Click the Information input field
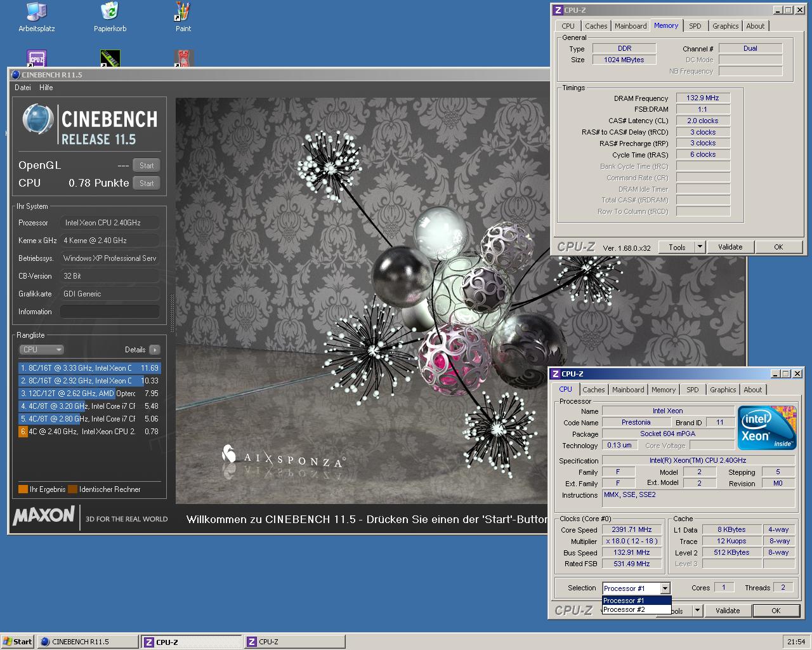 click(x=110, y=312)
